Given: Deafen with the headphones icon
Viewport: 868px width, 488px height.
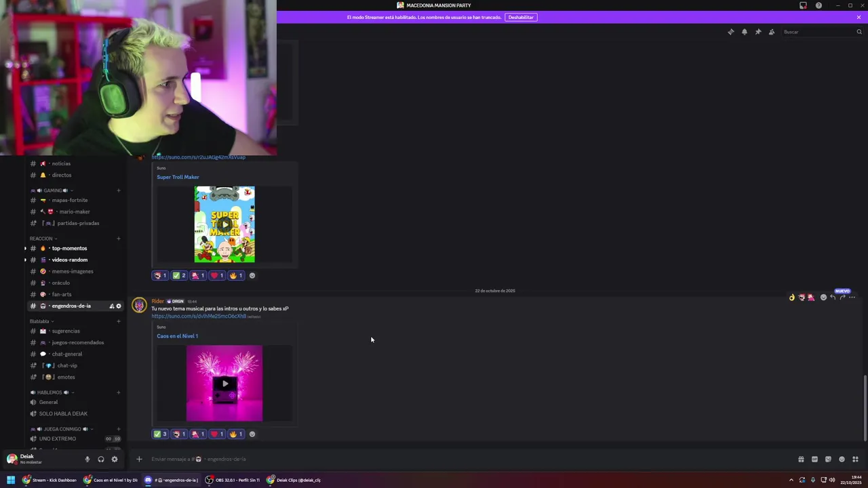Looking at the screenshot, I should [x=100, y=459].
